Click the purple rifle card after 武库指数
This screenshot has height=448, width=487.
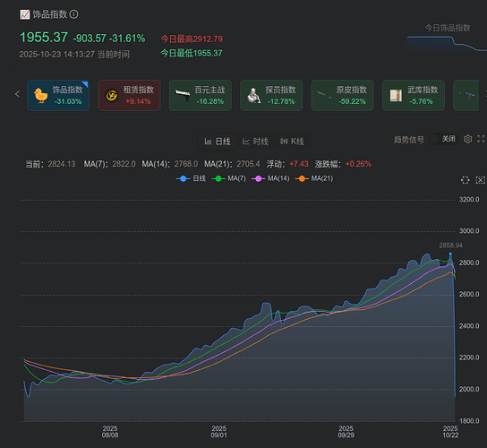(x=466, y=96)
